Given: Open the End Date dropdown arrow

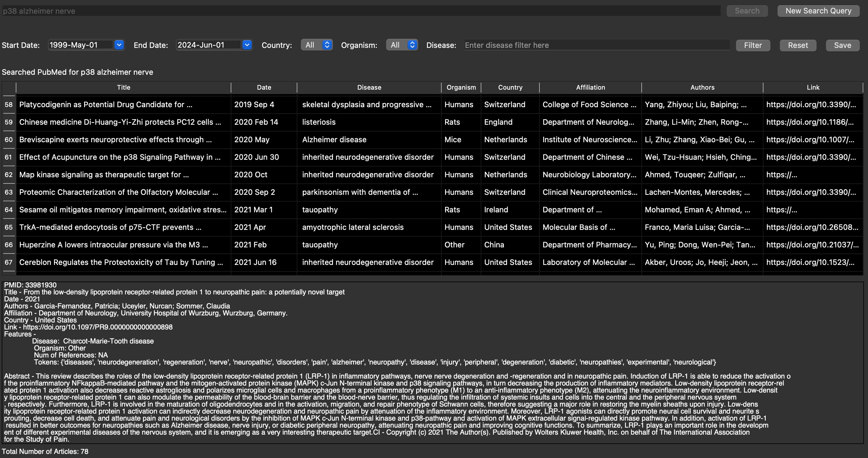Looking at the screenshot, I should [247, 45].
